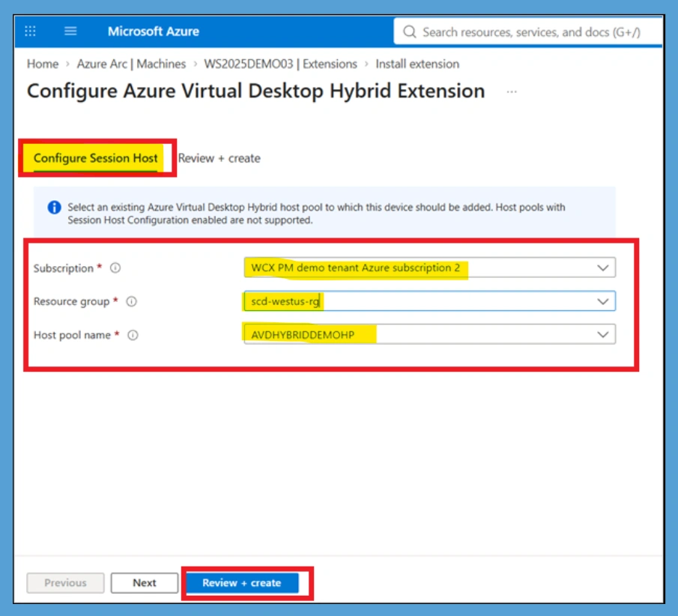Click Microsoft Azure portal title
This screenshot has height=616, width=678.
[x=154, y=31]
